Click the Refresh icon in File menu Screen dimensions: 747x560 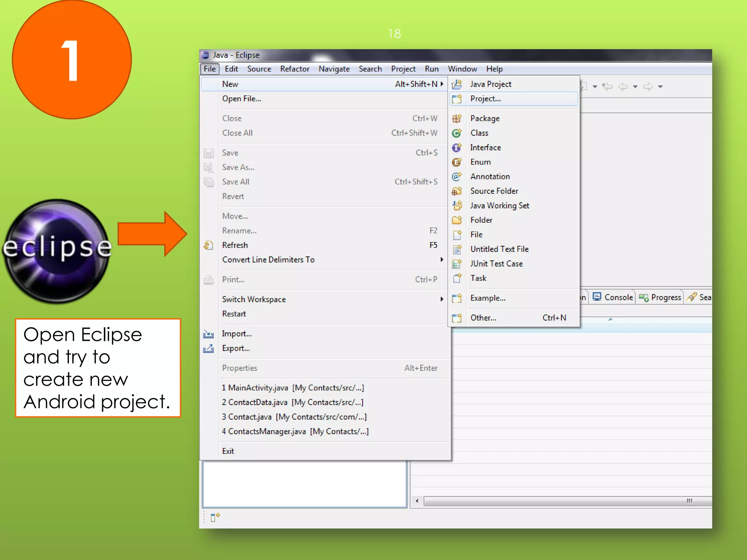pyautogui.click(x=208, y=245)
